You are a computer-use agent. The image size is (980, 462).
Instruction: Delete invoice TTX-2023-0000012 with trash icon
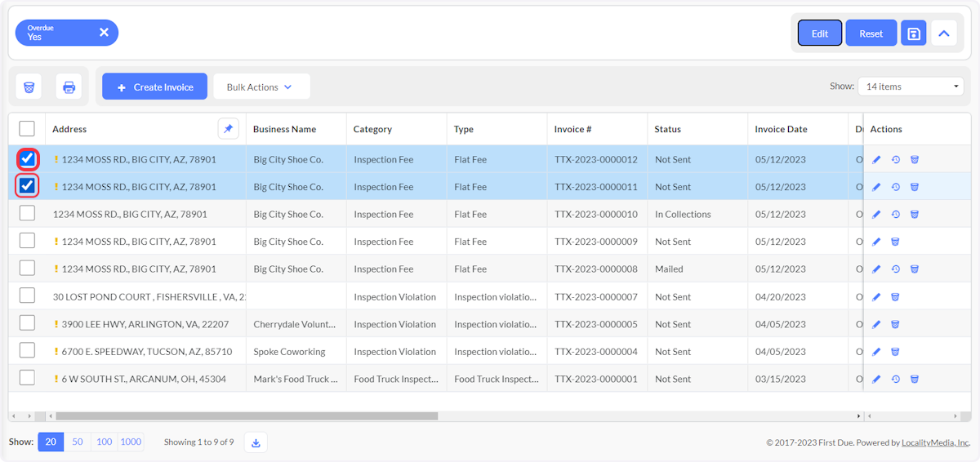coord(915,160)
